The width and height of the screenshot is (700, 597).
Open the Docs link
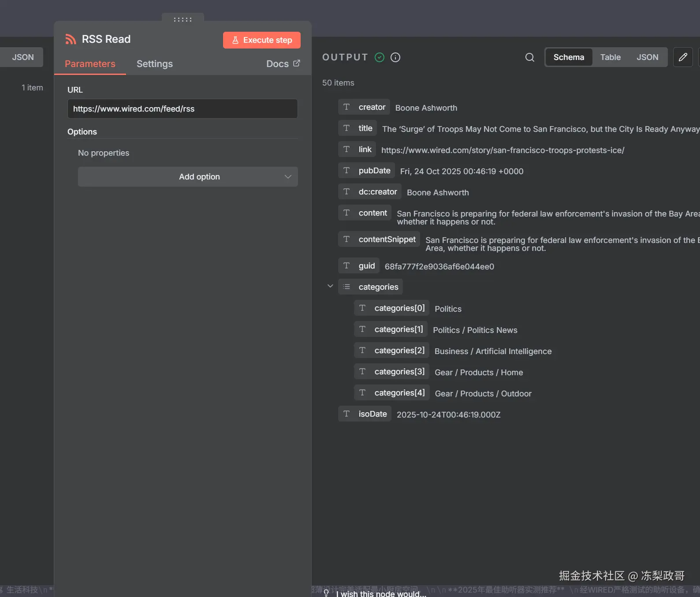pyautogui.click(x=283, y=64)
